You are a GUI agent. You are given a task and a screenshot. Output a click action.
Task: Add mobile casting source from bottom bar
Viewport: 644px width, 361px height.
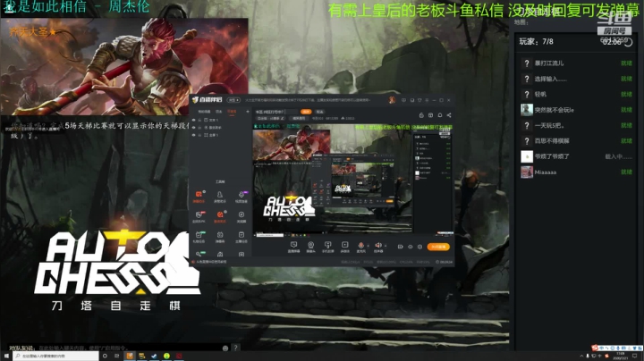click(328, 247)
